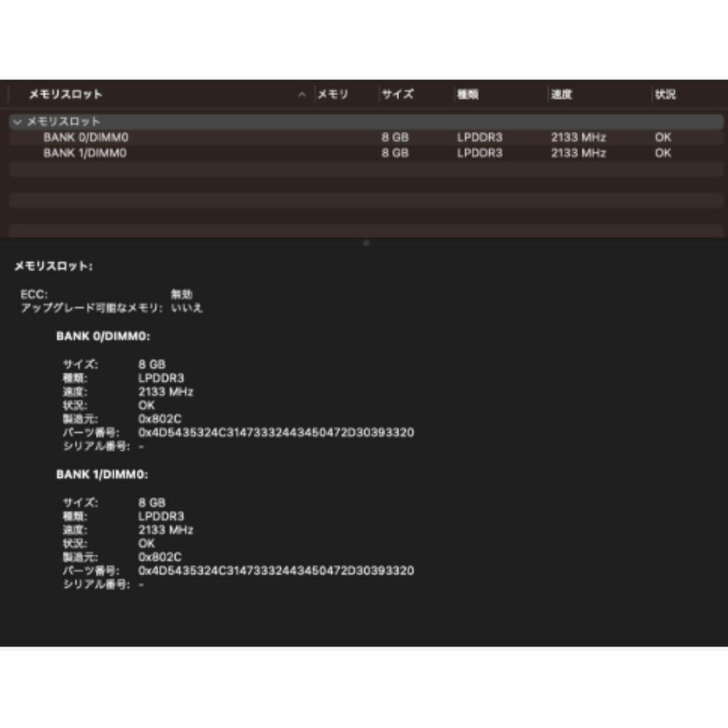Click LPDDR3 in BANK 0/DIMM0 details
Screen dimensions: 728x728
click(x=161, y=378)
